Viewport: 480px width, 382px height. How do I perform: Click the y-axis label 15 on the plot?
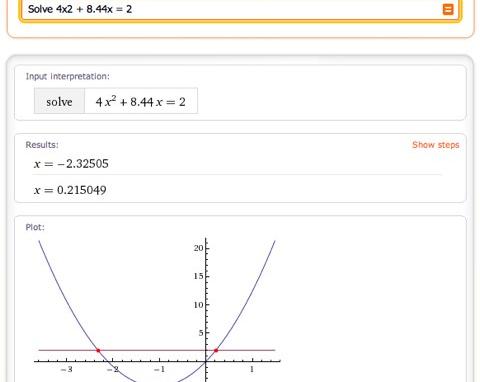[x=199, y=276]
